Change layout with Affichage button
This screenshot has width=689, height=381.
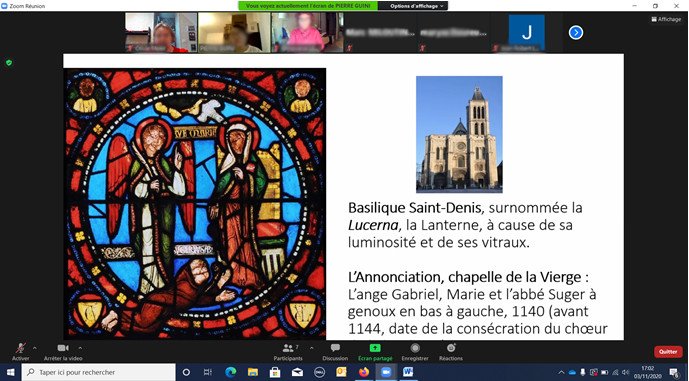point(666,19)
